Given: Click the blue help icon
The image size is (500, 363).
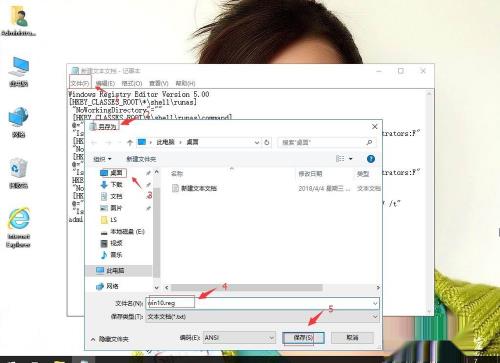Looking at the screenshot, I should pos(371,159).
